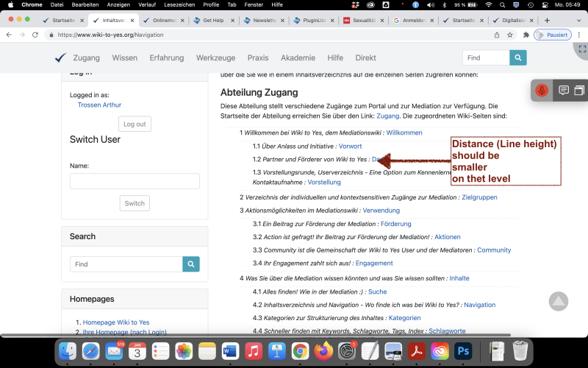Open the Zielgruppen wiki link

coord(478,197)
